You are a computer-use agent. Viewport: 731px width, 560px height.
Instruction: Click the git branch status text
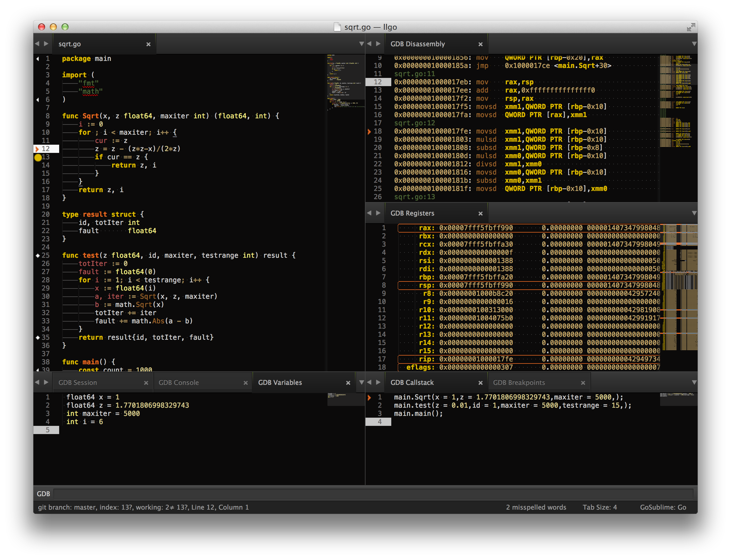(x=143, y=507)
